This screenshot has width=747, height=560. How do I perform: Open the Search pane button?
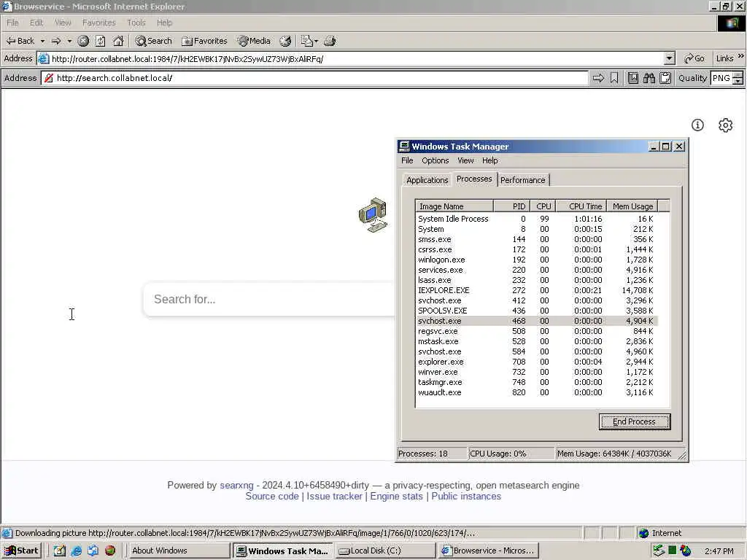[153, 41]
